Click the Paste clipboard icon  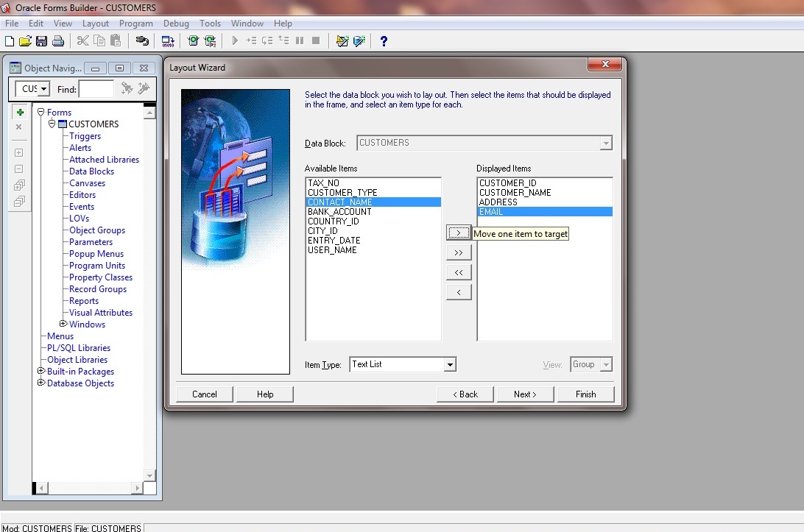point(116,41)
